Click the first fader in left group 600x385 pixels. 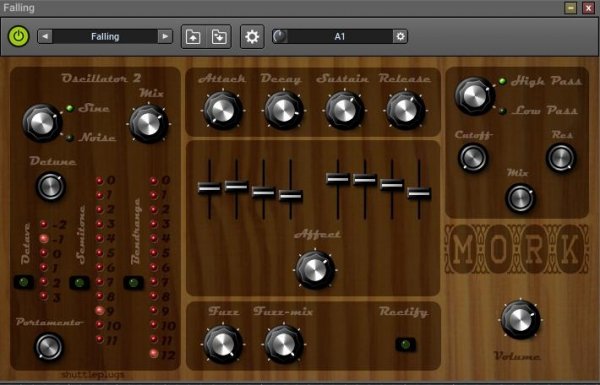(x=209, y=188)
